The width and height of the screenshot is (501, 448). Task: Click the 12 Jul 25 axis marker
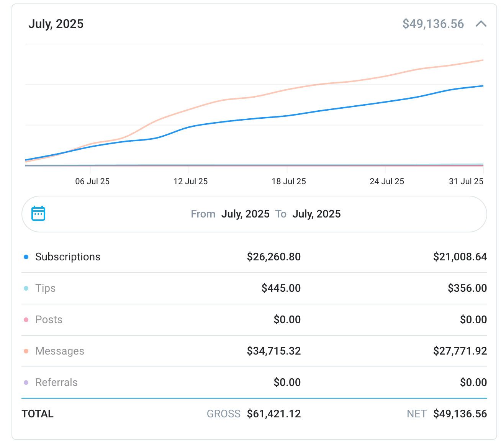point(190,181)
